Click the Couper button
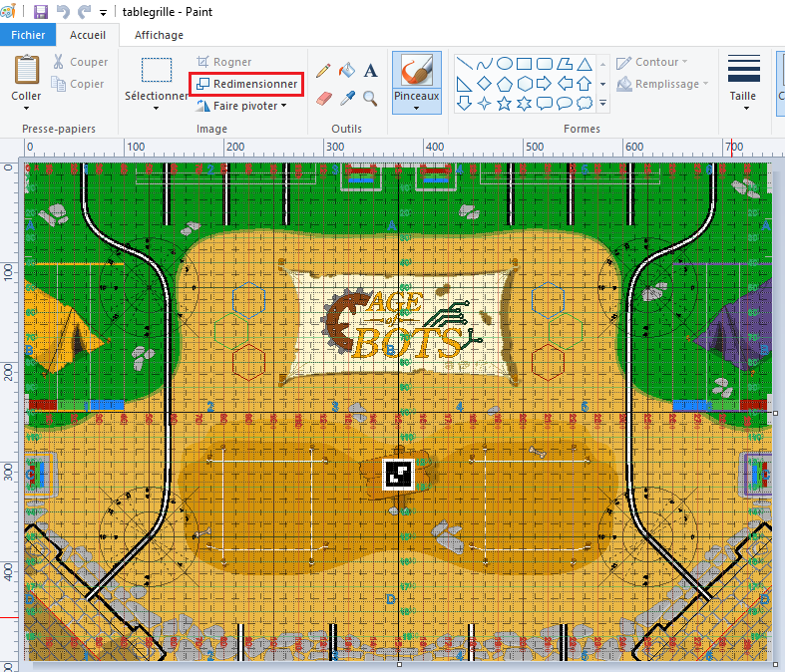 [x=80, y=62]
